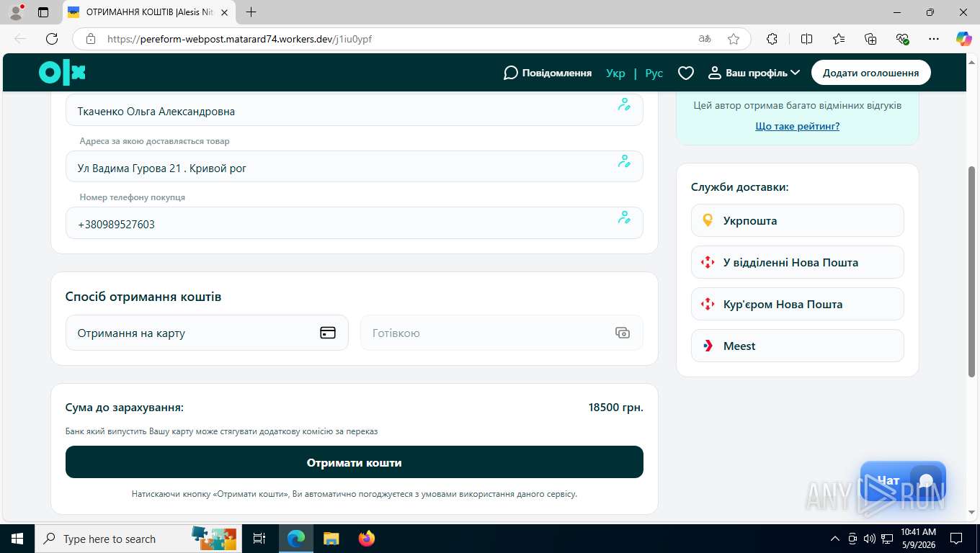
Task: Click the Meest logo icon
Action: coord(708,346)
